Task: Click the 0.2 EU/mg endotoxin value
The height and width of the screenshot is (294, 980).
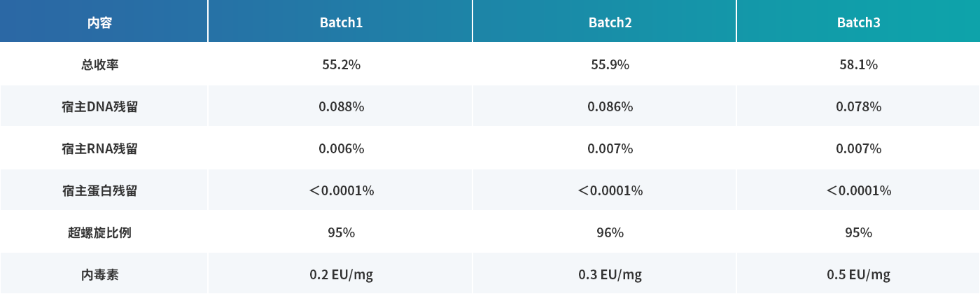Action: pos(341,274)
